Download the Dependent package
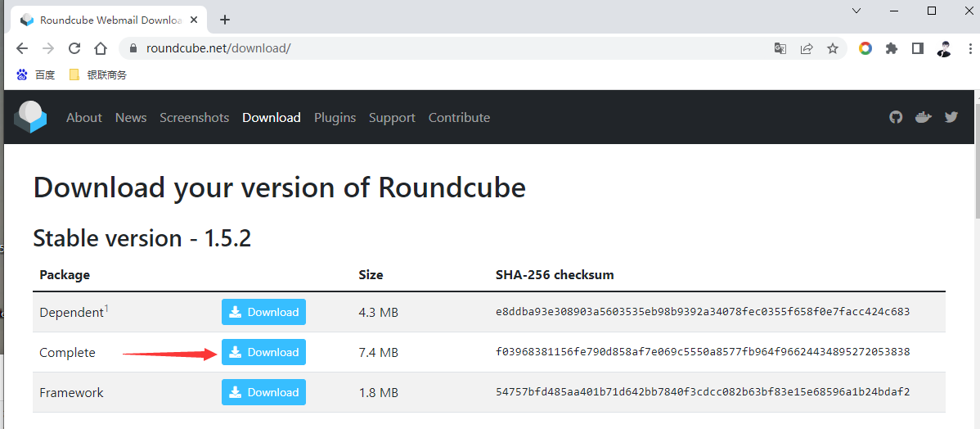 [x=263, y=312]
